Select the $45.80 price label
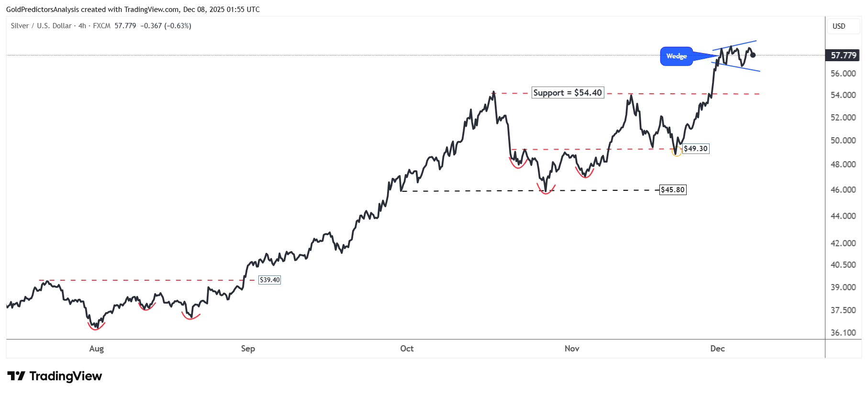868x394 pixels. click(x=672, y=190)
